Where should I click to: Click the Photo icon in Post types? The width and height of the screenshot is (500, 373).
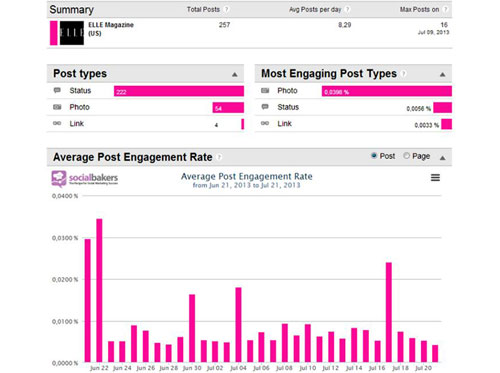pyautogui.click(x=57, y=107)
